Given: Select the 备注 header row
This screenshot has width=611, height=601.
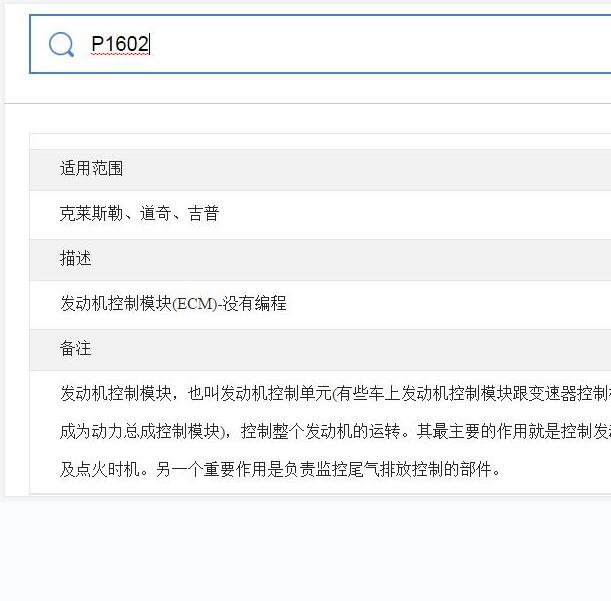Looking at the screenshot, I should 320,349.
